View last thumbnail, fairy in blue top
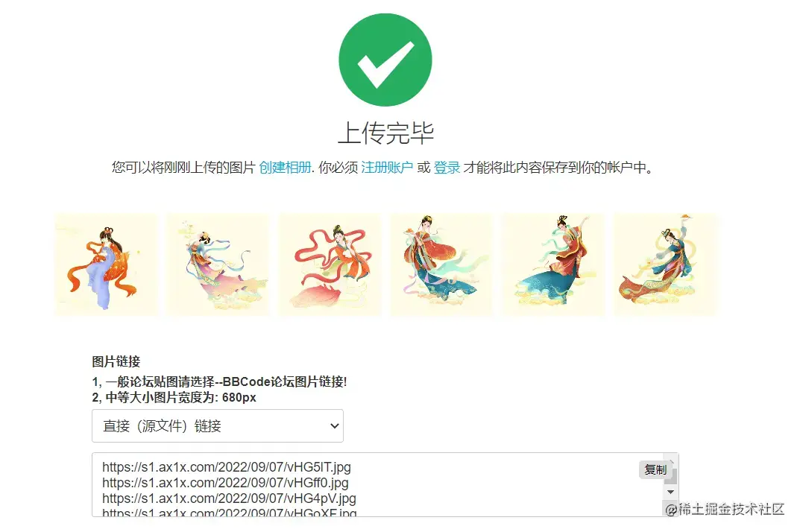Image resolution: width=800 pixels, height=532 pixels. point(665,265)
